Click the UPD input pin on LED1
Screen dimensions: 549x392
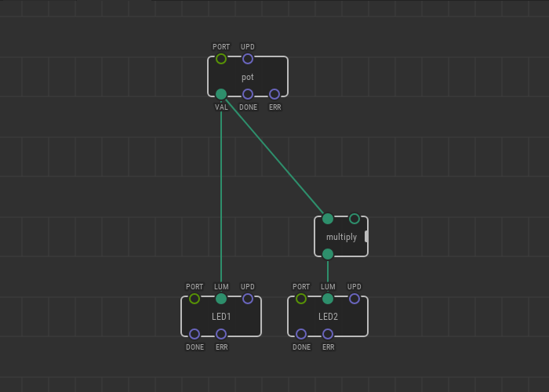tap(248, 299)
